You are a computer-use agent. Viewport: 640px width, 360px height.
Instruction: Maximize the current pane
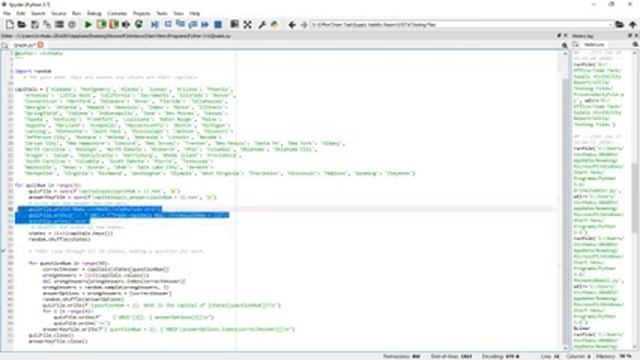234,24
